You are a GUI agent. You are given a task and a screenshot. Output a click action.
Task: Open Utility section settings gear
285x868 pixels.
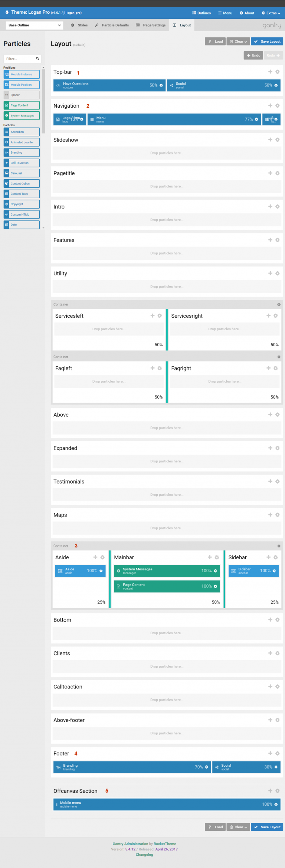277,273
